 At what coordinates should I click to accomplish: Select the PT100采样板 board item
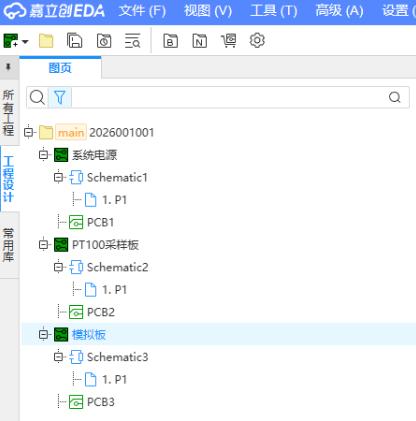tap(105, 245)
